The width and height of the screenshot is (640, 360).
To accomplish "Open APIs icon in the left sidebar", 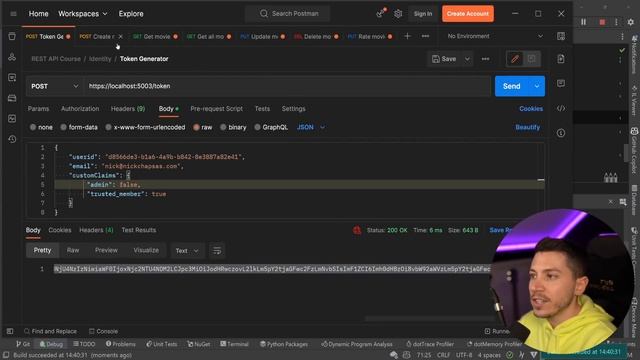I will point(12,57).
